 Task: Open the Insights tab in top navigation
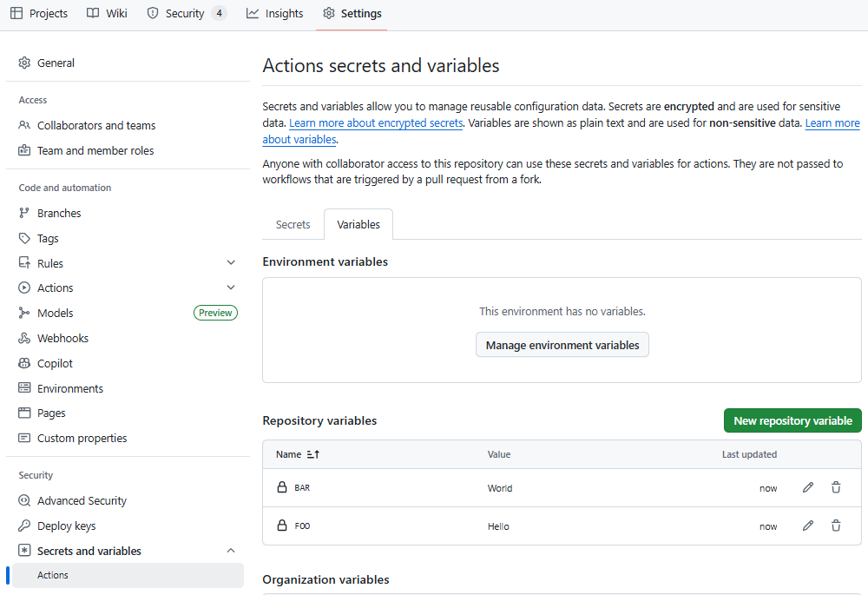pos(275,14)
